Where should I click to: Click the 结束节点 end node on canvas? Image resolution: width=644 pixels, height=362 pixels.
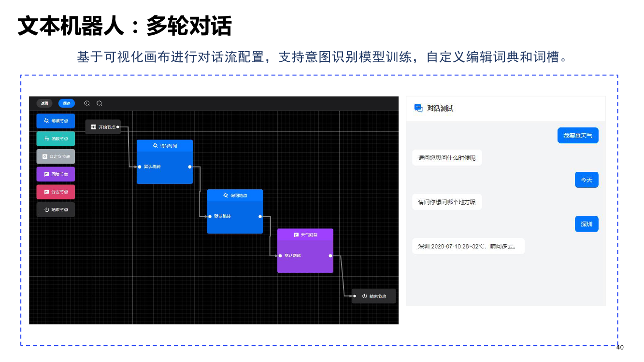[x=374, y=296]
